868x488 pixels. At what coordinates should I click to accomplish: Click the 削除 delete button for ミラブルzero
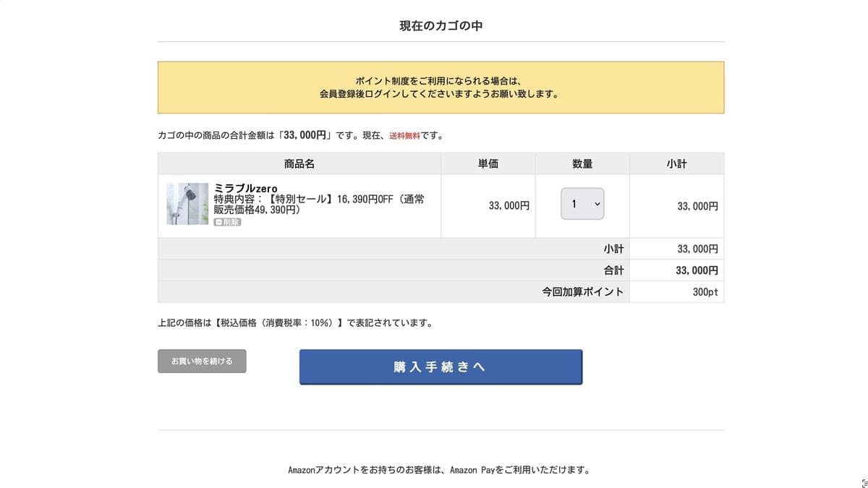pyautogui.click(x=227, y=222)
